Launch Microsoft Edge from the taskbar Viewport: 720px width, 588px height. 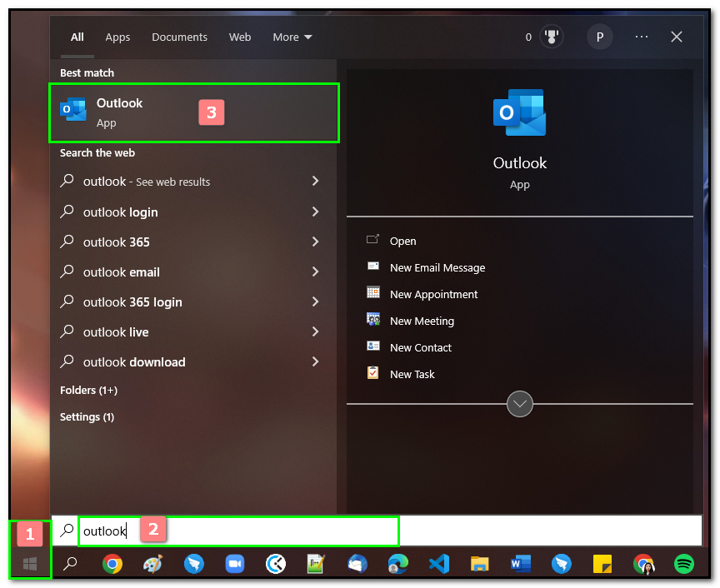click(x=397, y=564)
